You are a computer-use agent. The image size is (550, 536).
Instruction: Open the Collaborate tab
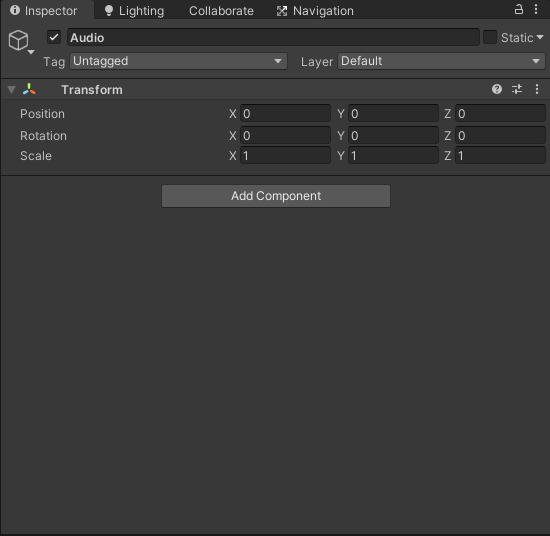click(221, 11)
